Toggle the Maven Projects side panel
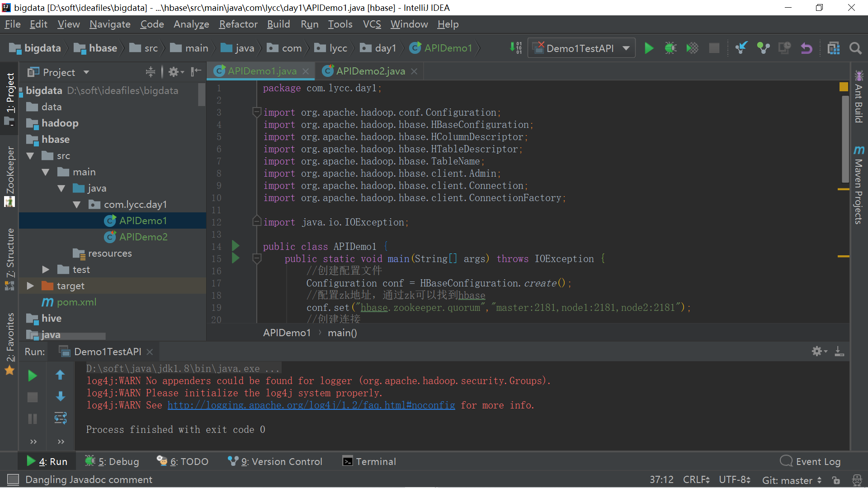The height and width of the screenshot is (488, 868). pyautogui.click(x=859, y=185)
